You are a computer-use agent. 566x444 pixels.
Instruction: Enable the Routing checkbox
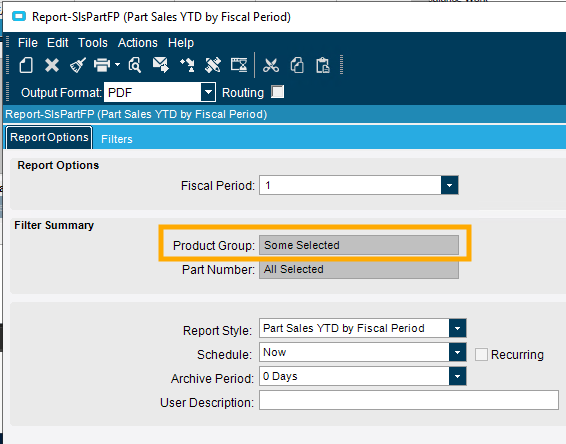[278, 92]
